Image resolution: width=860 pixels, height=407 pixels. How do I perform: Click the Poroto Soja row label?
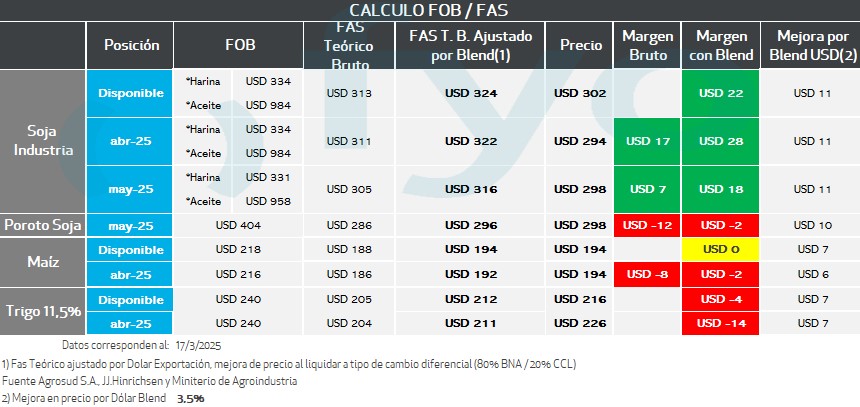44,224
